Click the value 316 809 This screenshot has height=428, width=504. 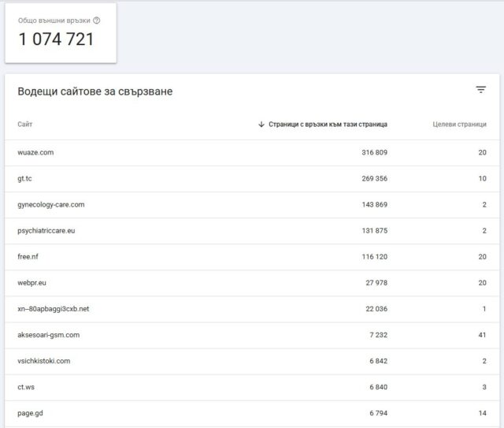point(375,153)
